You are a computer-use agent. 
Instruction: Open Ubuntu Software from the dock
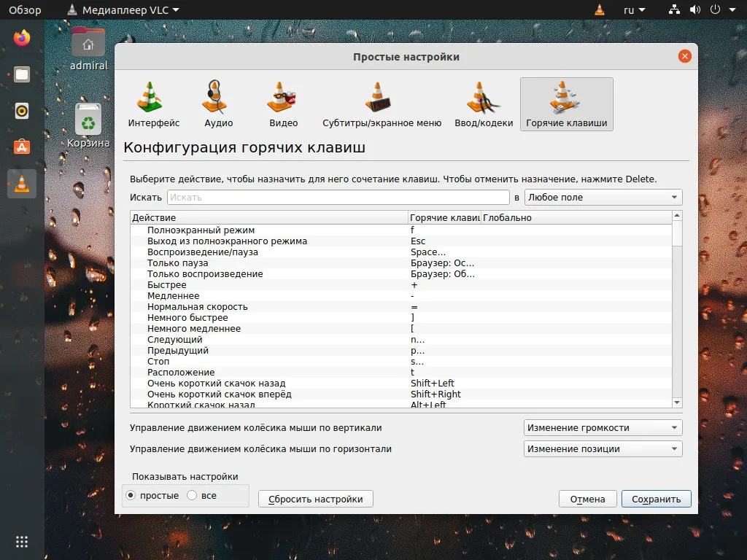pyautogui.click(x=21, y=147)
